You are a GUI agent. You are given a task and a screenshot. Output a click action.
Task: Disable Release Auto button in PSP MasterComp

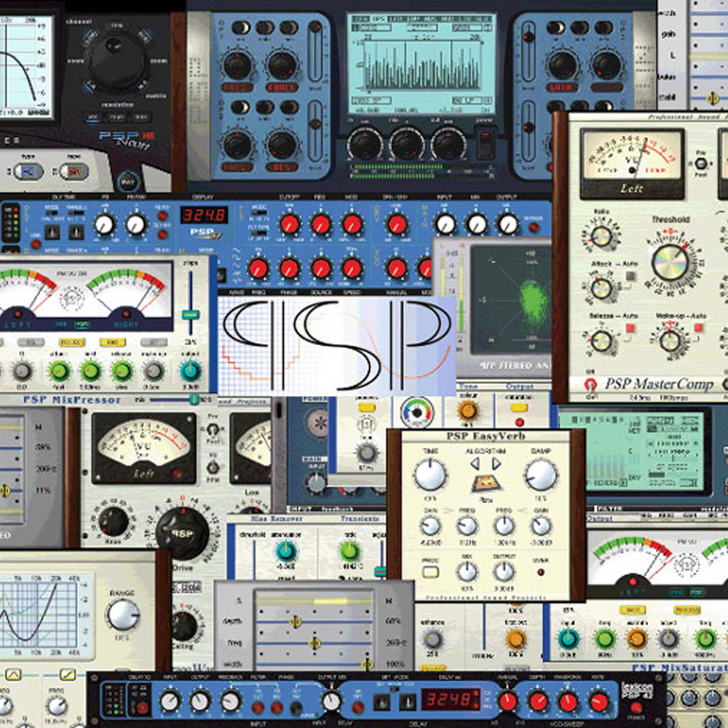[x=630, y=328]
